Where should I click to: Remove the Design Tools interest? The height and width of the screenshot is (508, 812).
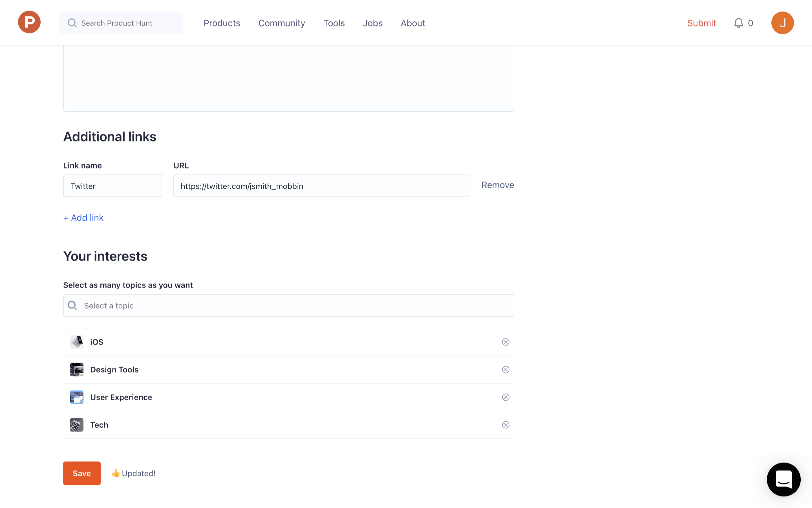pos(505,370)
